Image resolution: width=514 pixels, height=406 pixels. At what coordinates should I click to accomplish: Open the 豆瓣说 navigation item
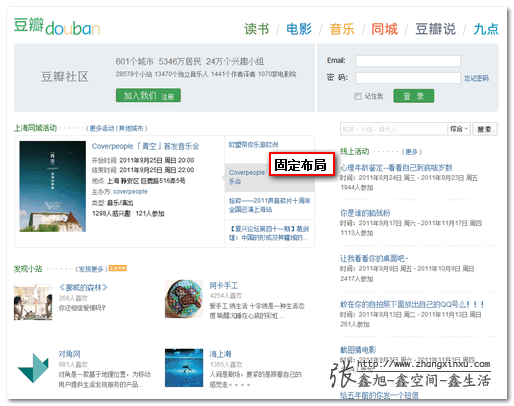pos(435,29)
